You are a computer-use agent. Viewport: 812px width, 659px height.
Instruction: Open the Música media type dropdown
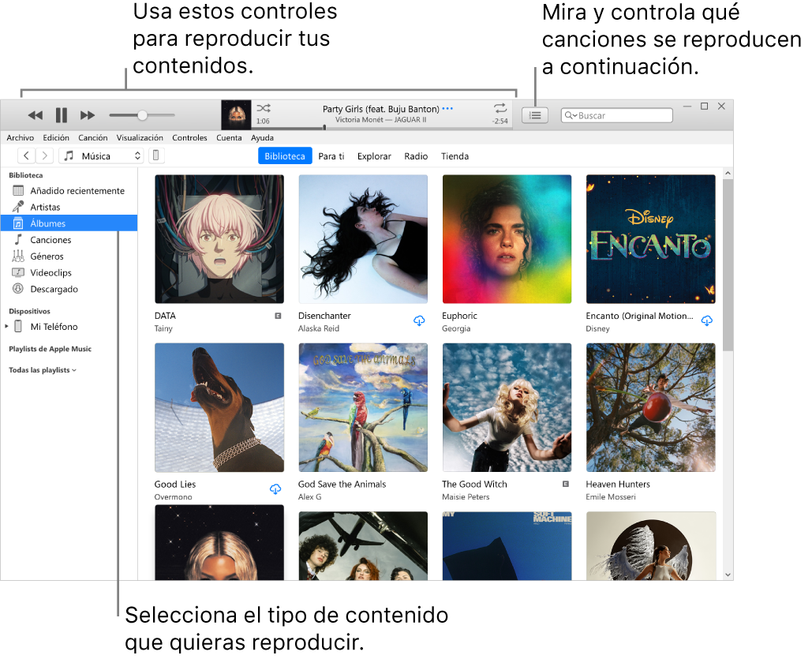click(101, 155)
